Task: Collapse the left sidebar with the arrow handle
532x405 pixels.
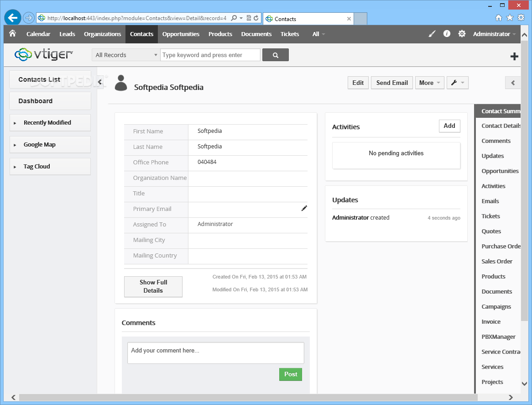Action: [100, 82]
